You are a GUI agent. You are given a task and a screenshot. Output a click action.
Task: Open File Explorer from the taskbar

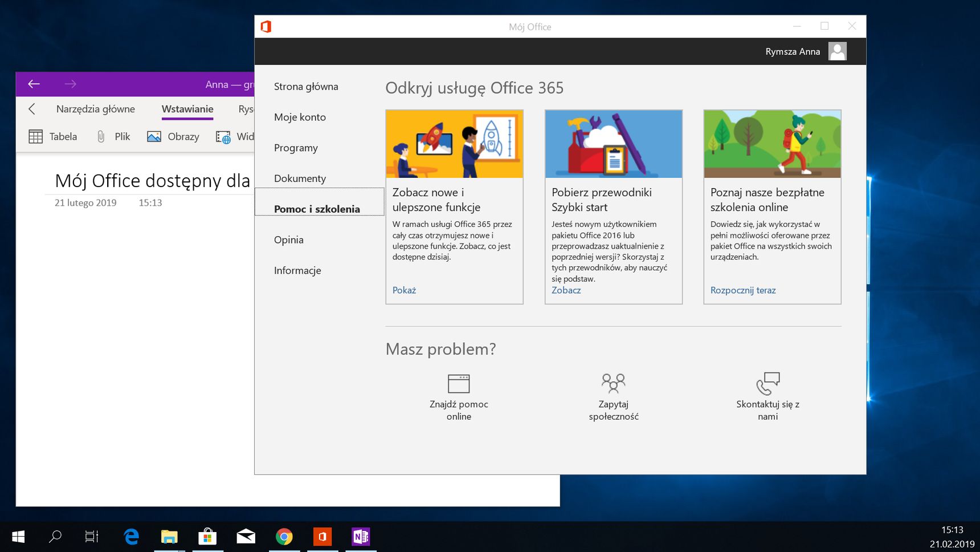(x=169, y=537)
